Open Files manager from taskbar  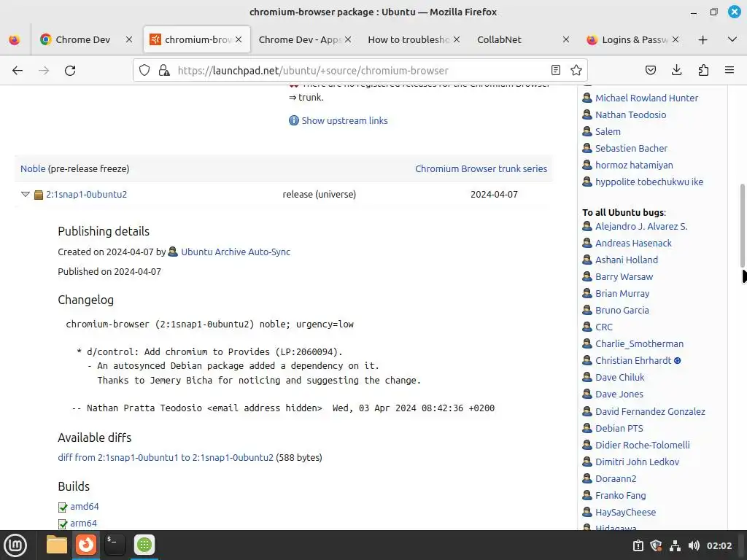[x=57, y=545]
